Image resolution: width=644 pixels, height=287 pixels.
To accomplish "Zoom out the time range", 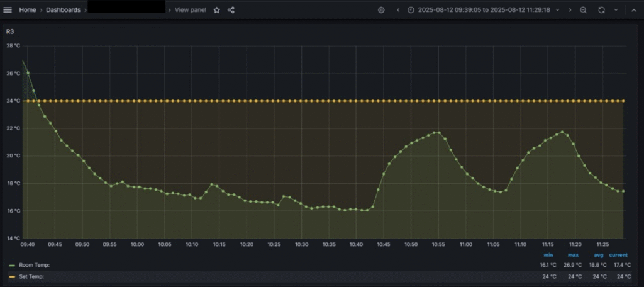I will pyautogui.click(x=583, y=10).
